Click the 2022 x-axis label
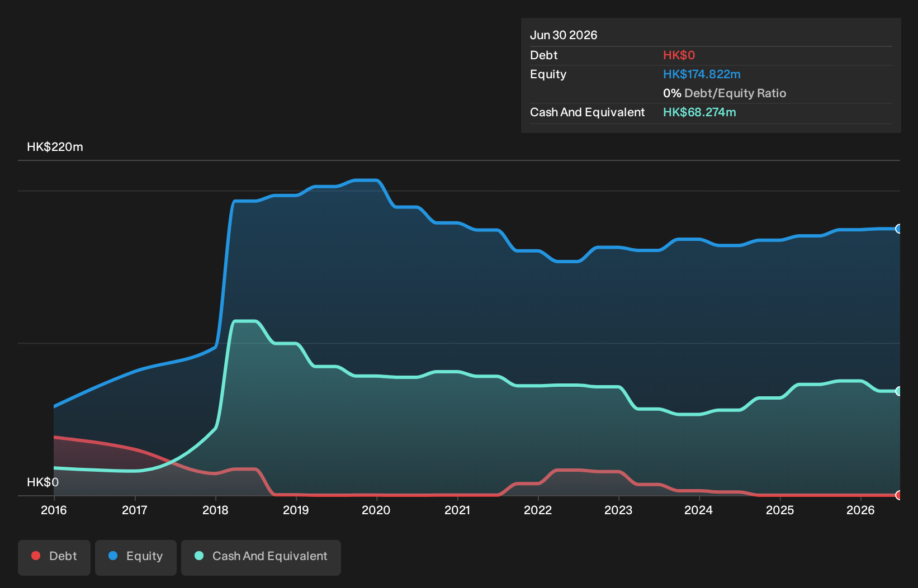 pyautogui.click(x=538, y=510)
